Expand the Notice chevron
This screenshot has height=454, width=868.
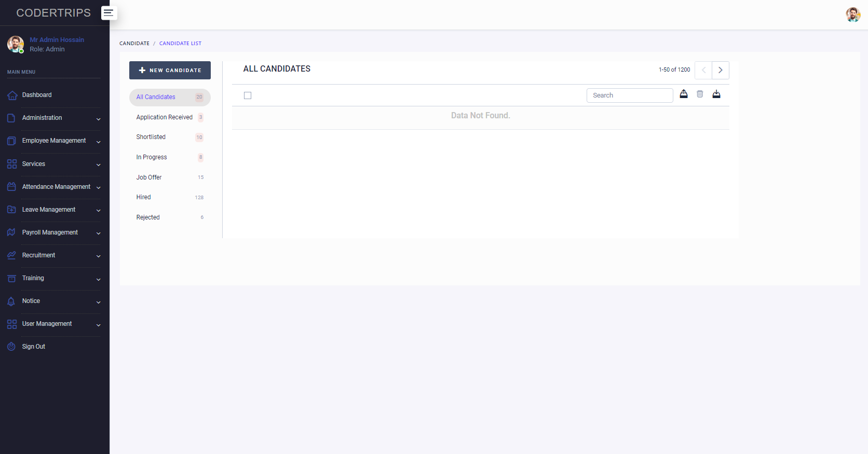tap(98, 302)
